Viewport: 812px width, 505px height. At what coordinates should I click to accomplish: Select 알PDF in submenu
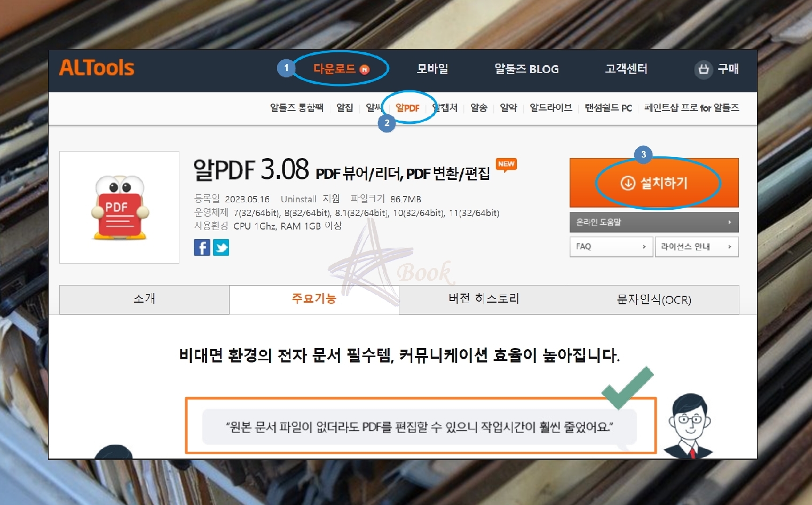[x=407, y=108]
